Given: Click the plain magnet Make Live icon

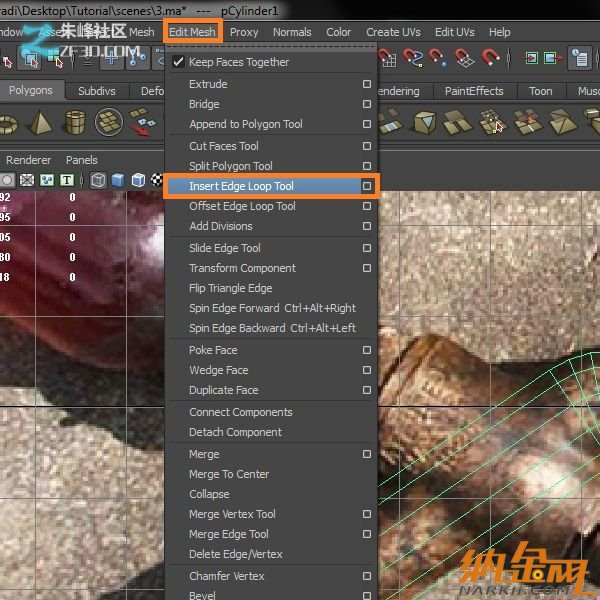Looking at the screenshot, I should pos(490,57).
